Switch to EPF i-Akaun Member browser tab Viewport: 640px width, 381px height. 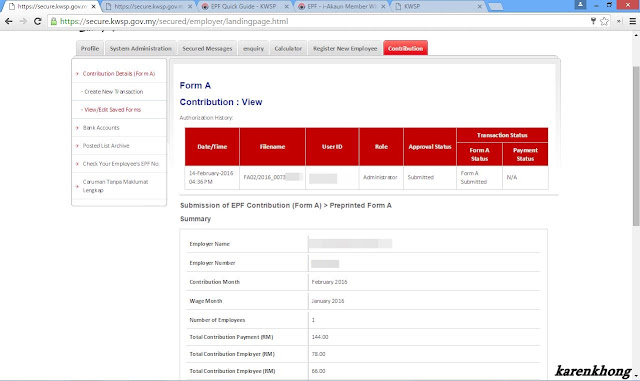tap(341, 7)
